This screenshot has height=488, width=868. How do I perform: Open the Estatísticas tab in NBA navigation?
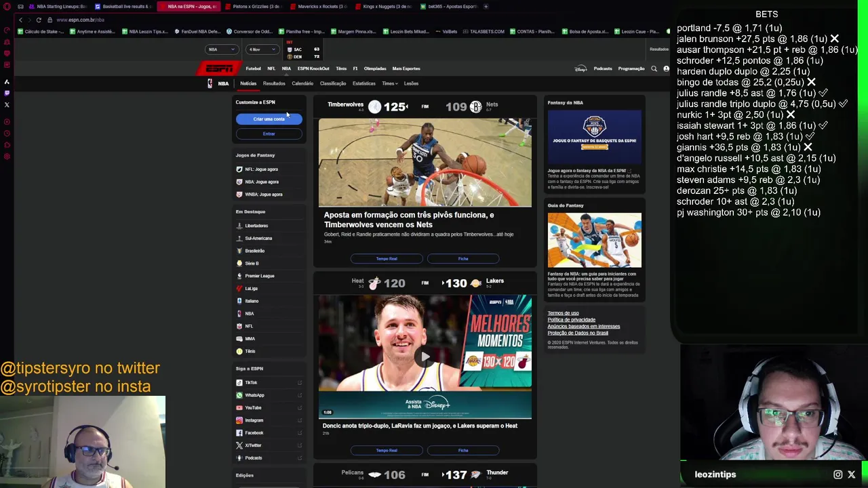tap(364, 83)
